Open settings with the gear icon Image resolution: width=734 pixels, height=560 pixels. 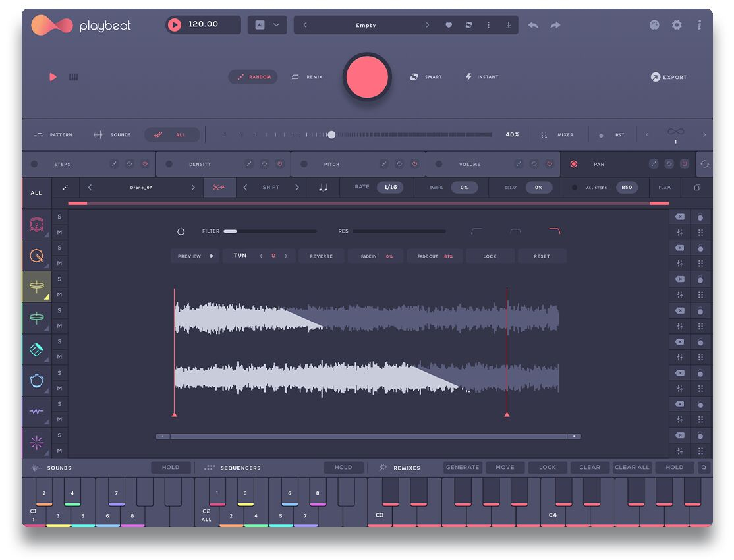[677, 25]
